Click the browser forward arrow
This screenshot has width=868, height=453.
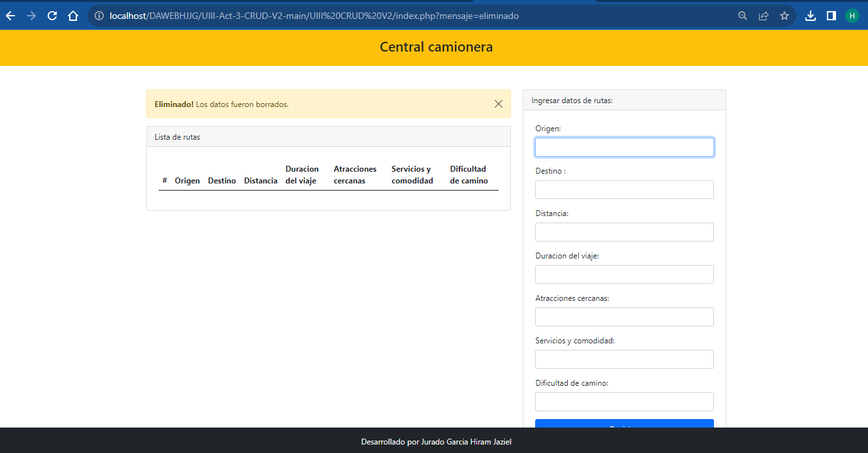pyautogui.click(x=31, y=16)
